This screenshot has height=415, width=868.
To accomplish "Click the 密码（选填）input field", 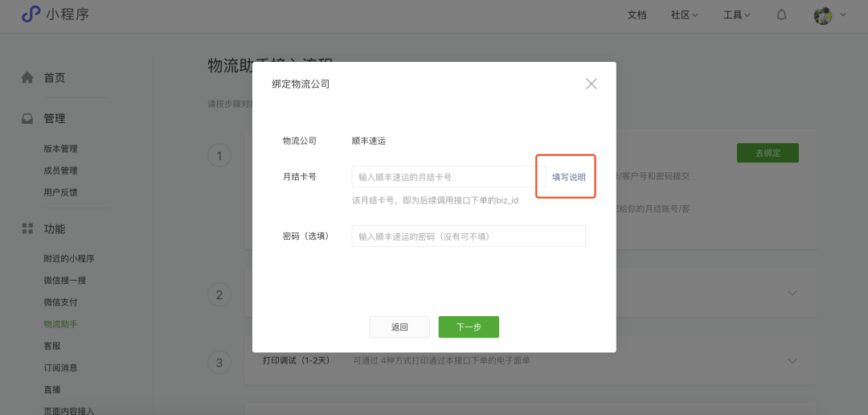I will [x=469, y=236].
